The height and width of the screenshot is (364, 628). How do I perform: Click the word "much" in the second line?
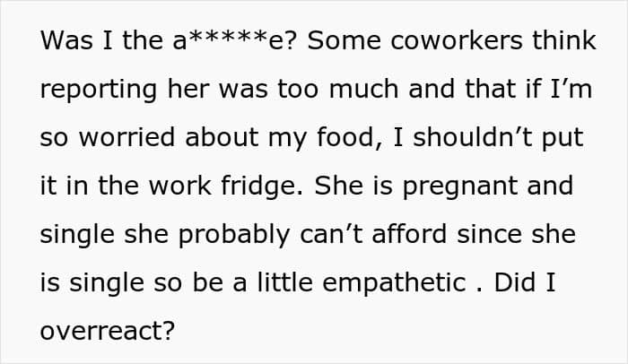pos(363,89)
